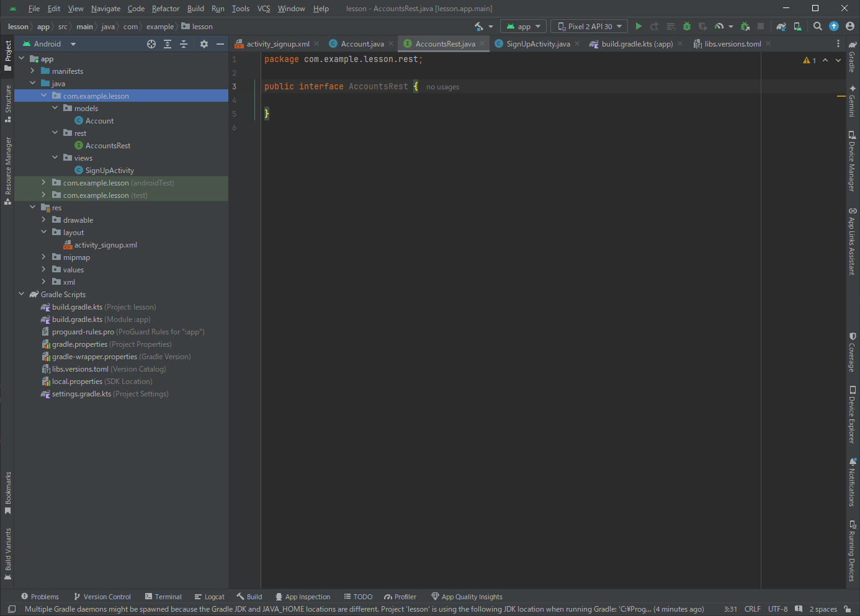This screenshot has height=616, width=860.
Task: Click the Profile app icon
Action: (719, 26)
